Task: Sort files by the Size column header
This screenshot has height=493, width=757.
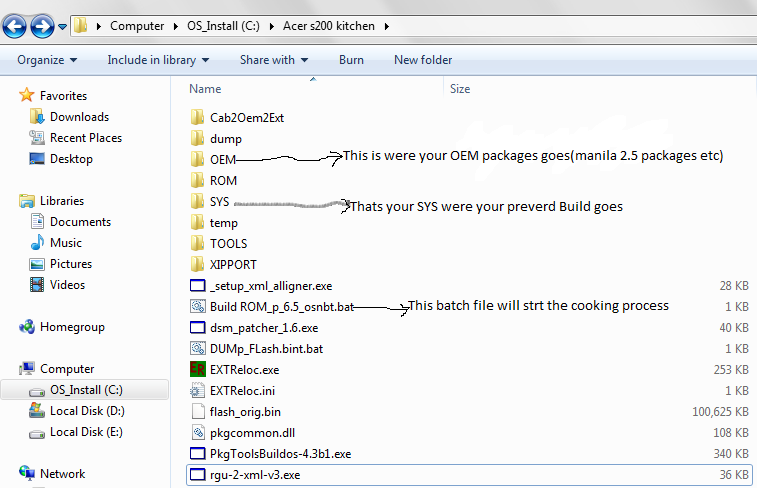Action: (460, 89)
